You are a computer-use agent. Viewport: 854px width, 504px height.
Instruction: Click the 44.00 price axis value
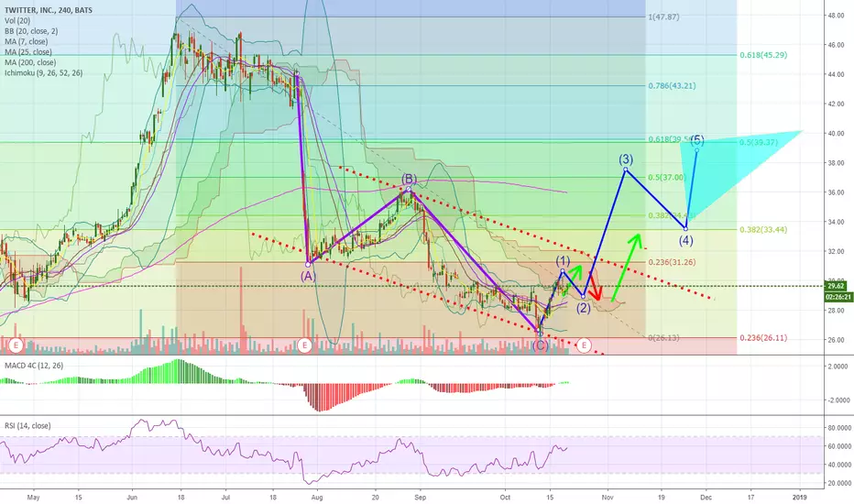[x=836, y=74]
